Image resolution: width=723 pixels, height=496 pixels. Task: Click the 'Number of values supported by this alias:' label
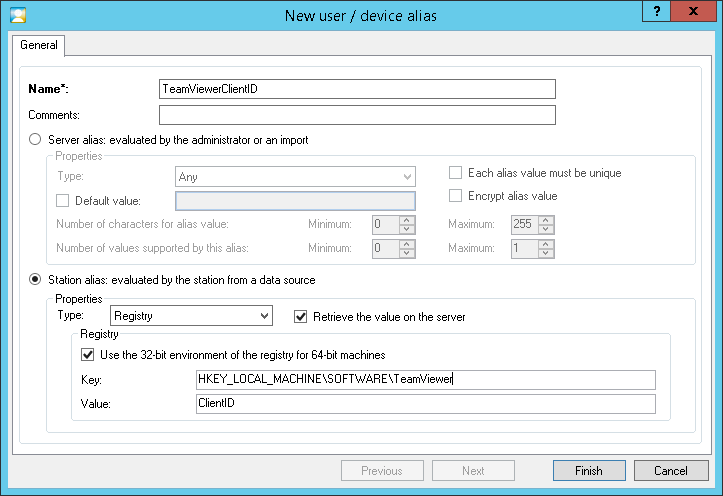152,248
